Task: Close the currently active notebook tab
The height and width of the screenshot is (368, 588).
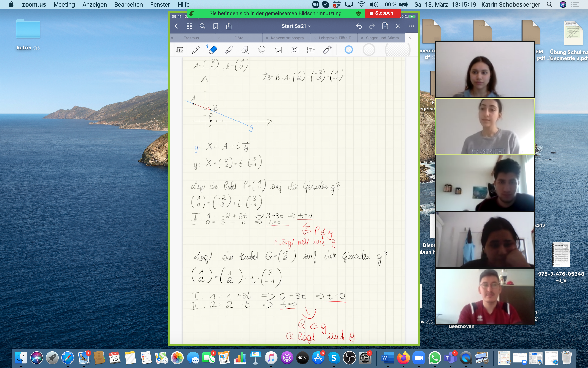Action: (410, 38)
